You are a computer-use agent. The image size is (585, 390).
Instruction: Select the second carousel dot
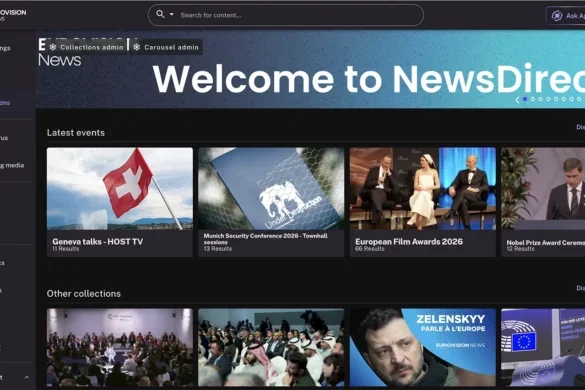pos(533,99)
